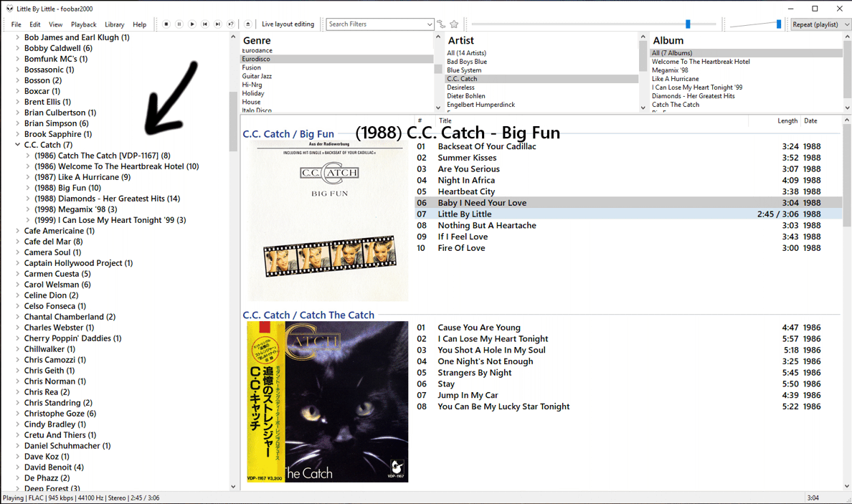Viewport: 852px width, 504px height.
Task: Play a random track
Action: coord(231,24)
